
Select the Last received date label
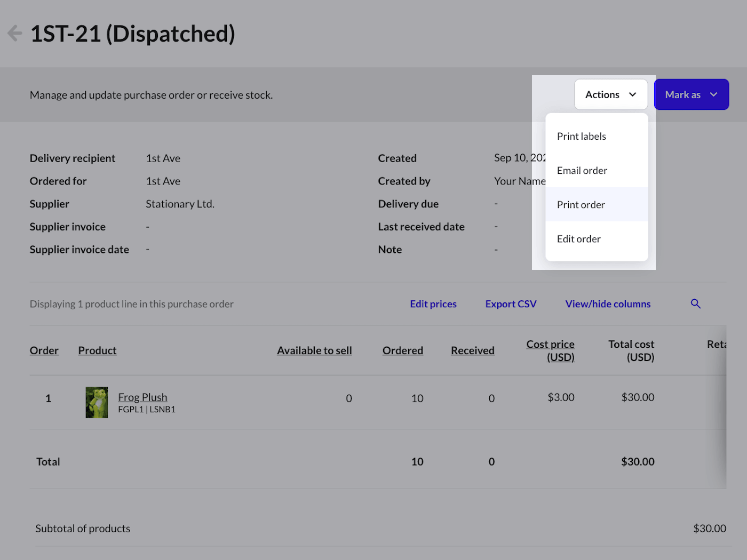pyautogui.click(x=421, y=227)
